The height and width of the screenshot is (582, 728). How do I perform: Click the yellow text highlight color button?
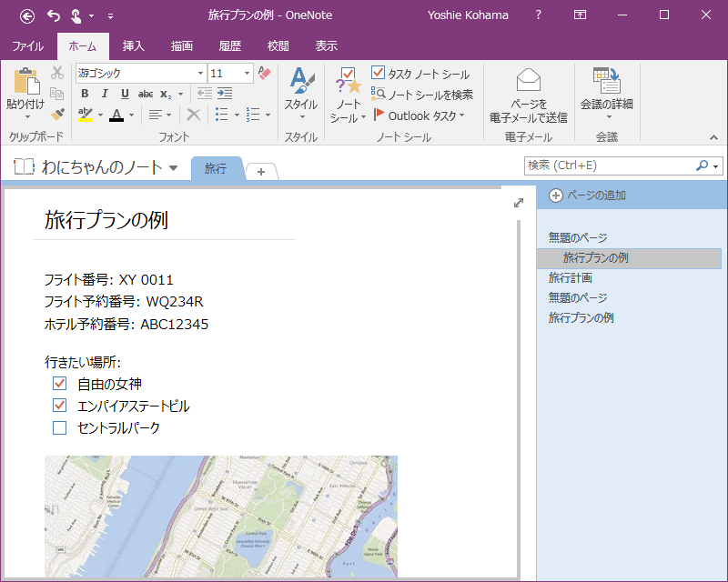click(x=85, y=115)
